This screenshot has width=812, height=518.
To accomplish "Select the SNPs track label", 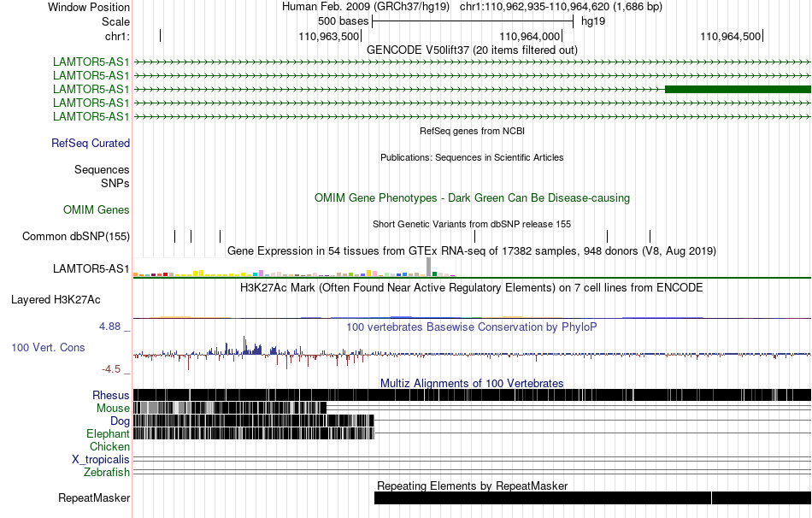I will (115, 183).
